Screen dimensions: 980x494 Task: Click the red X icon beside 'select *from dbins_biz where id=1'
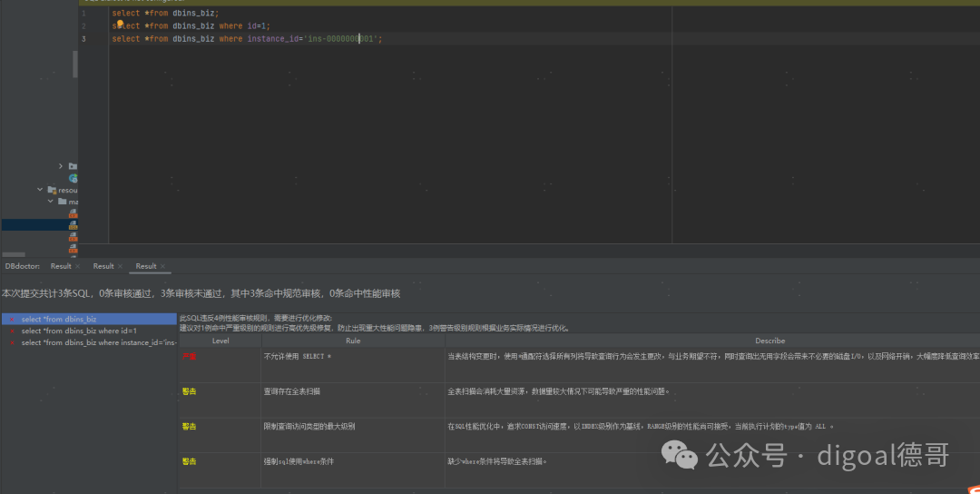point(12,331)
